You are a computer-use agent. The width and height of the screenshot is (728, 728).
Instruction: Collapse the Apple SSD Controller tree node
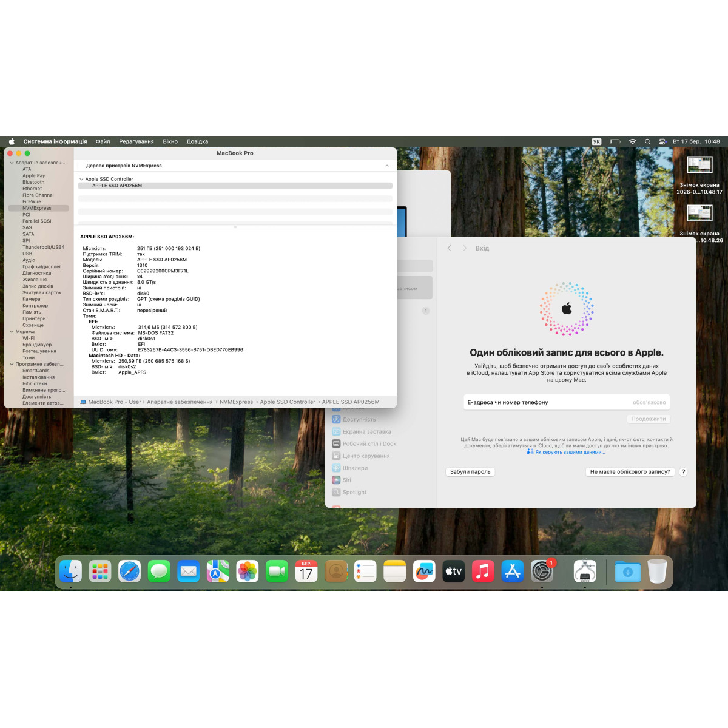tap(81, 179)
